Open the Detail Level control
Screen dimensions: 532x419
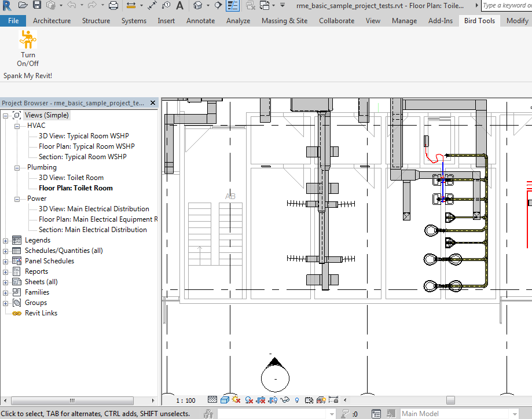[212, 400]
